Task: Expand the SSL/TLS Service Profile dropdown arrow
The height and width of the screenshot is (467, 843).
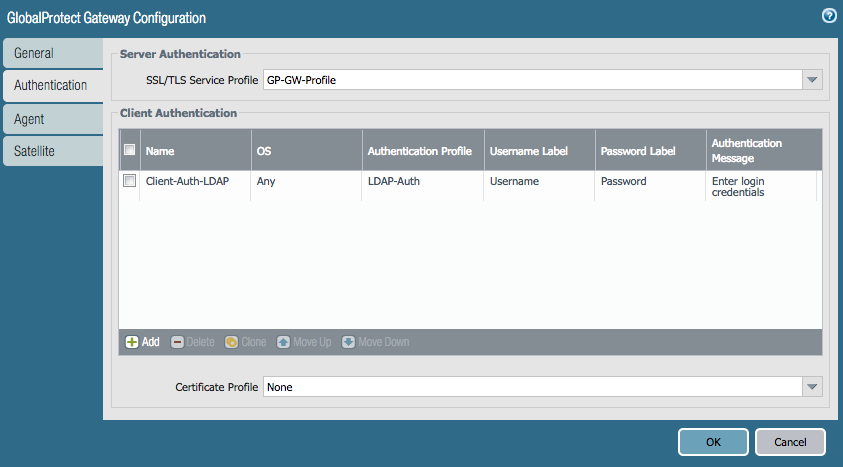Action: 812,80
